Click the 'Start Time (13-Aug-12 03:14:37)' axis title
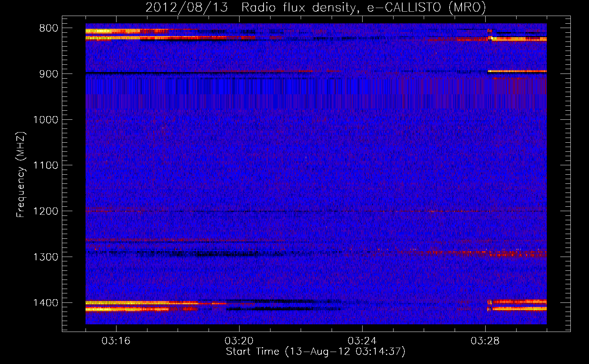This screenshot has height=364, width=589. coord(316,352)
